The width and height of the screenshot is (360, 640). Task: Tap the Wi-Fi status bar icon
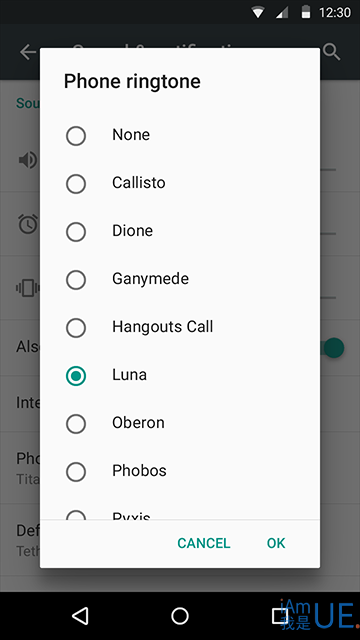tap(258, 12)
